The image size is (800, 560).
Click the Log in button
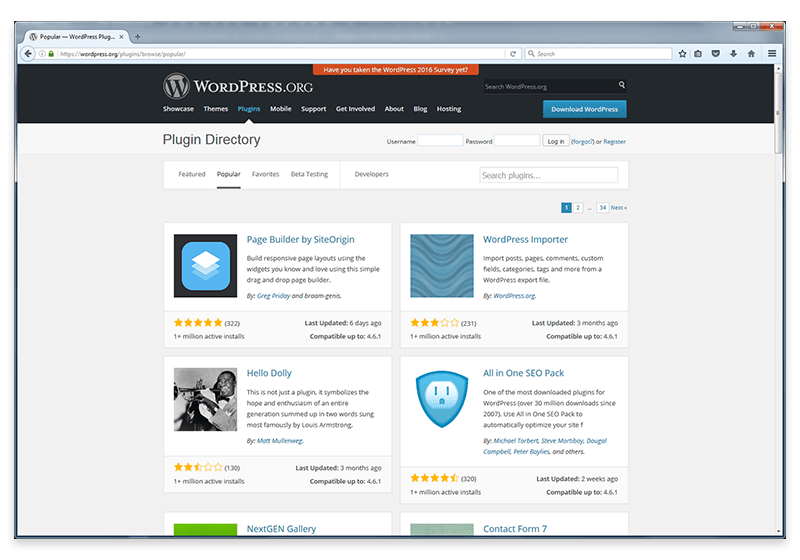pos(556,141)
